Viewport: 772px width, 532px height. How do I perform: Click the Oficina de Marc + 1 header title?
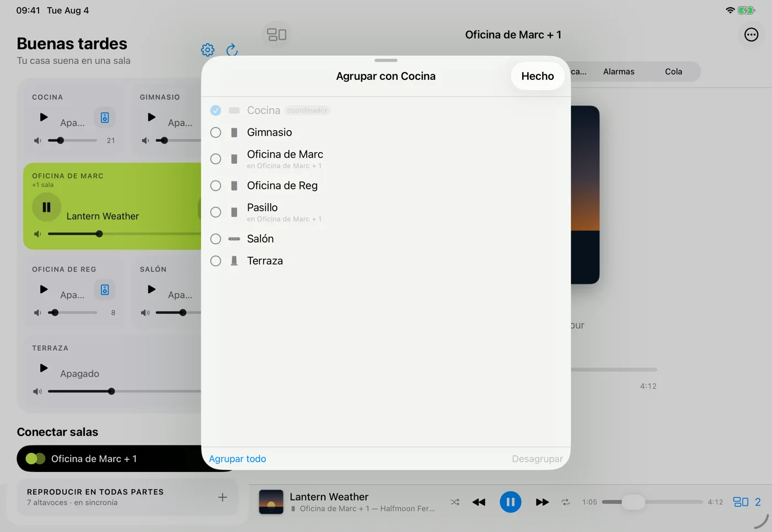click(x=513, y=35)
